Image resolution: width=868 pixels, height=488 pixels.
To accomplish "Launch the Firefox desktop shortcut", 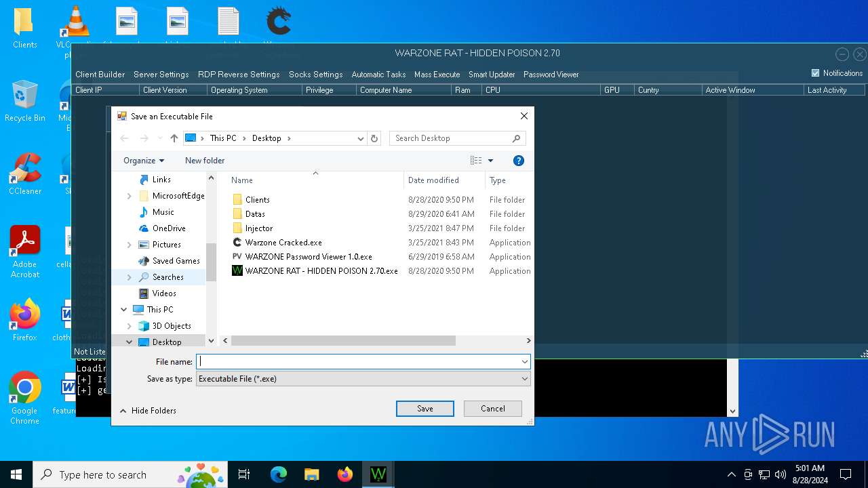I will pos(25,320).
